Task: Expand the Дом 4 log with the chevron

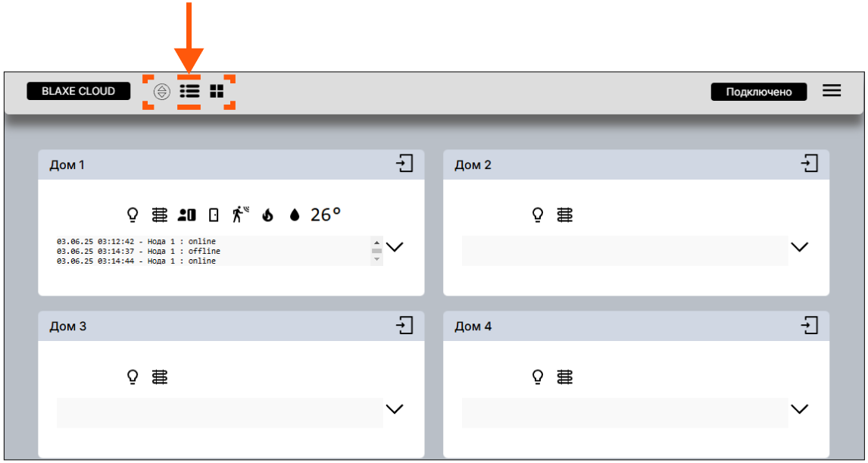Action: [x=799, y=409]
